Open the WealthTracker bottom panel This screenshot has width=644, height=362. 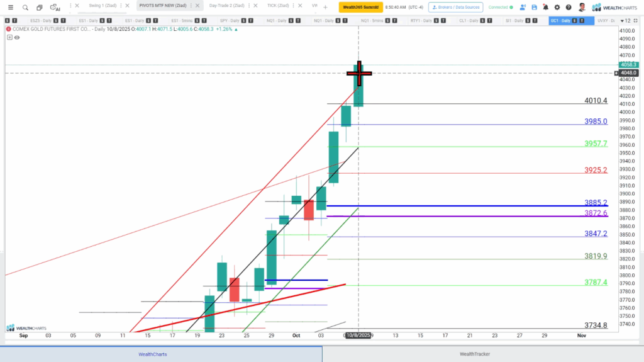[475, 354]
